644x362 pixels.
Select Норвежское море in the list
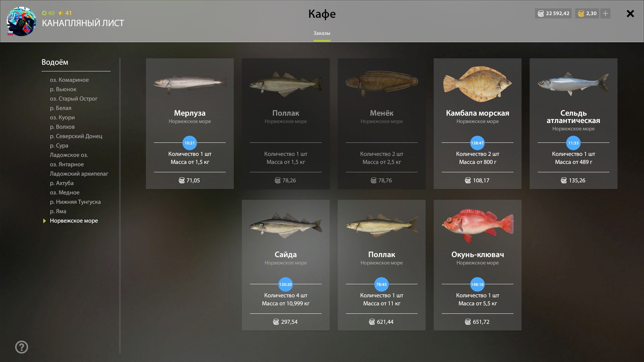pyautogui.click(x=74, y=221)
